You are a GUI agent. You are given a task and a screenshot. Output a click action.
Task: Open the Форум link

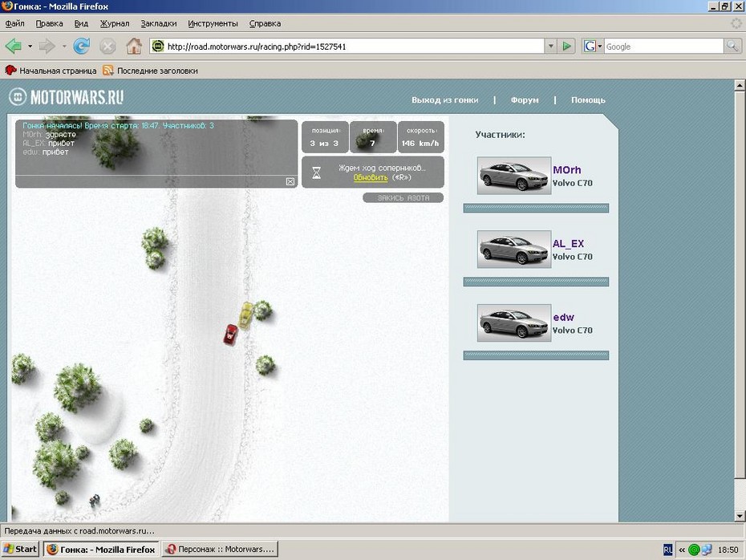tap(525, 100)
